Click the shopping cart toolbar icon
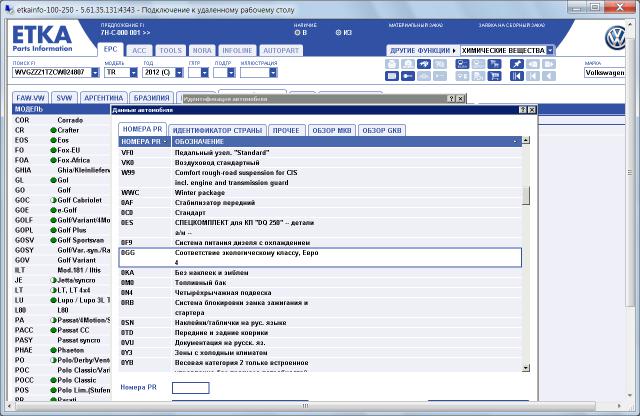The width and height of the screenshot is (640, 416). pos(494,76)
